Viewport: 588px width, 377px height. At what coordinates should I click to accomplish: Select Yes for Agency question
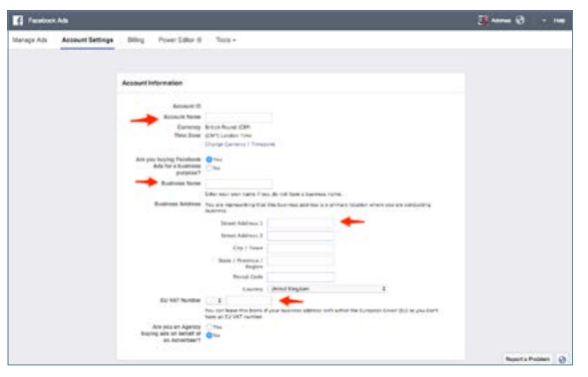click(209, 327)
